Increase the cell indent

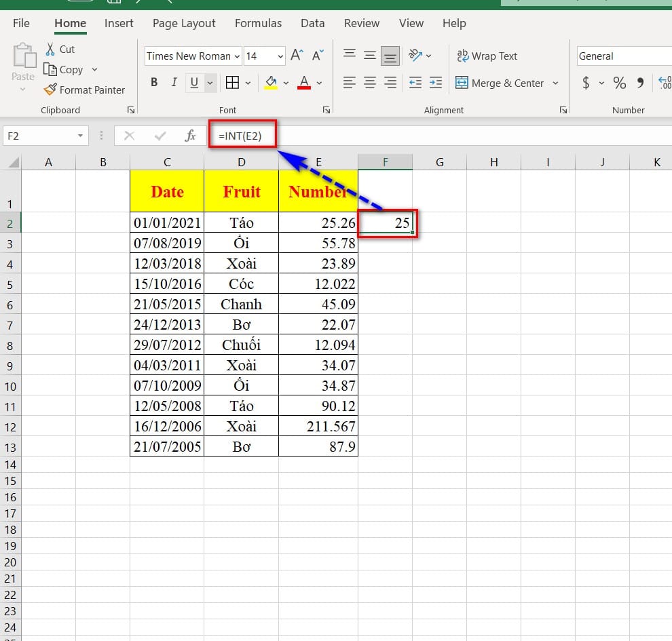click(x=435, y=82)
